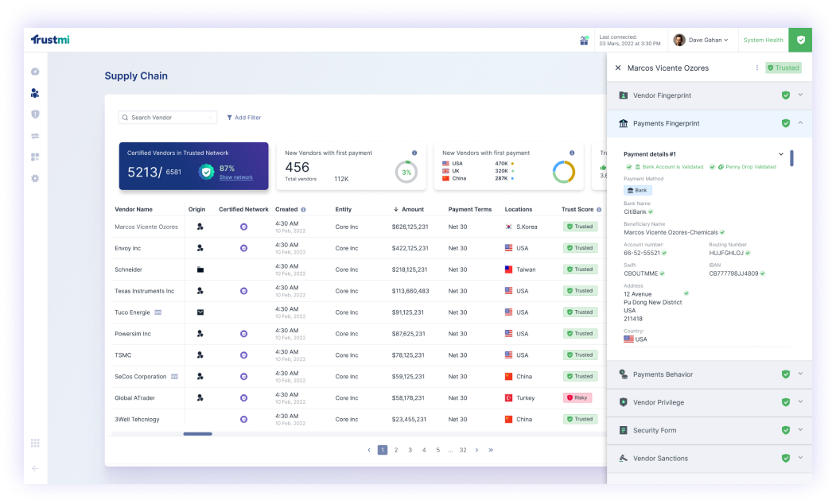836x504 pixels.
Task: Click the info icon beside Trust Score
Action: tap(599, 209)
